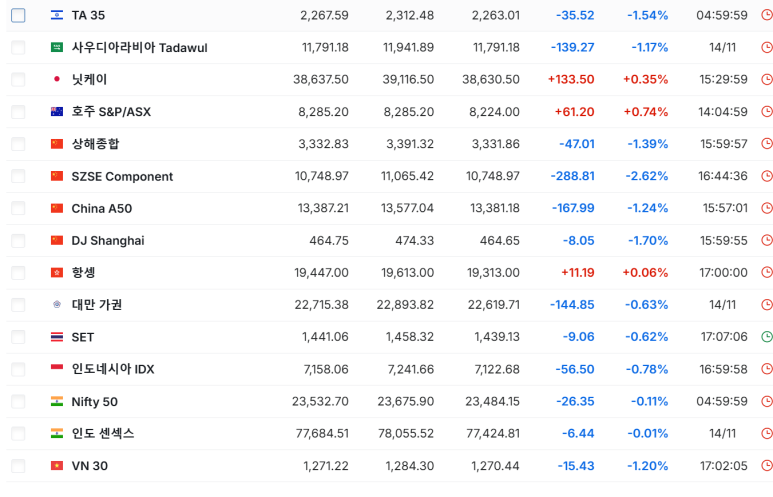Click the -2.62% change for SZSE Component
Viewport: 773px width, 497px height.
coord(647,176)
